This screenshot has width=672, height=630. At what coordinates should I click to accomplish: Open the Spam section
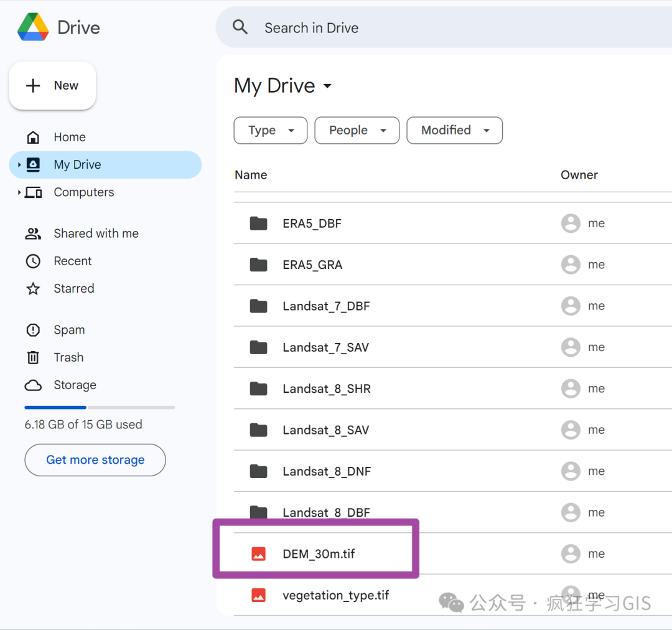(x=69, y=330)
